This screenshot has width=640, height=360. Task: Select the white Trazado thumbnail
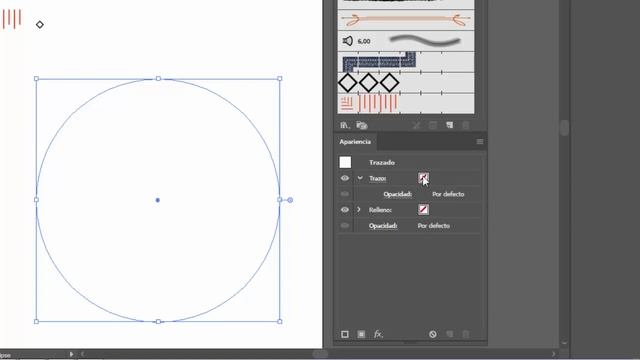click(345, 162)
